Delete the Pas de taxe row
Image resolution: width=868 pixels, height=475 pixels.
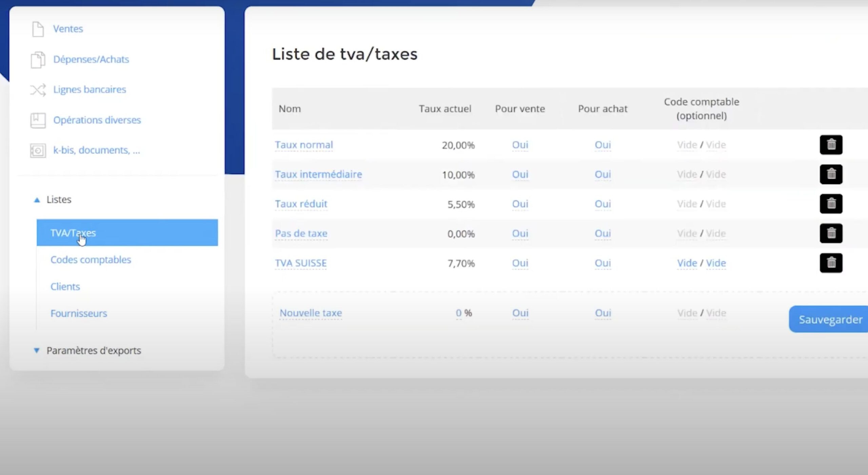[x=831, y=233]
